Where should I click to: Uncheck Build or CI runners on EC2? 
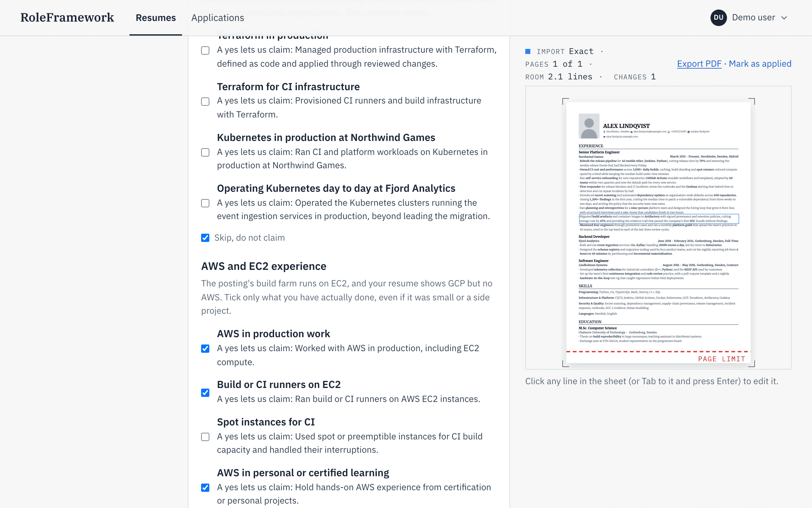click(205, 393)
